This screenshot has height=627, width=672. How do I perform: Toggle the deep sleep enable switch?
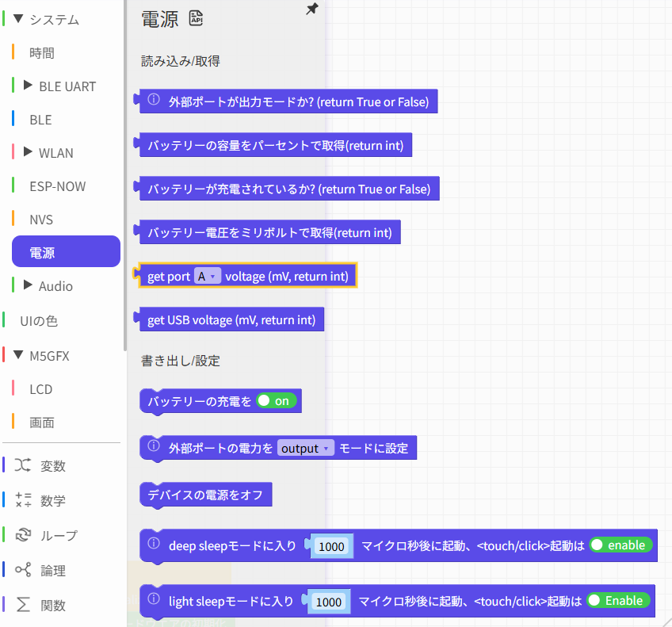click(x=620, y=545)
